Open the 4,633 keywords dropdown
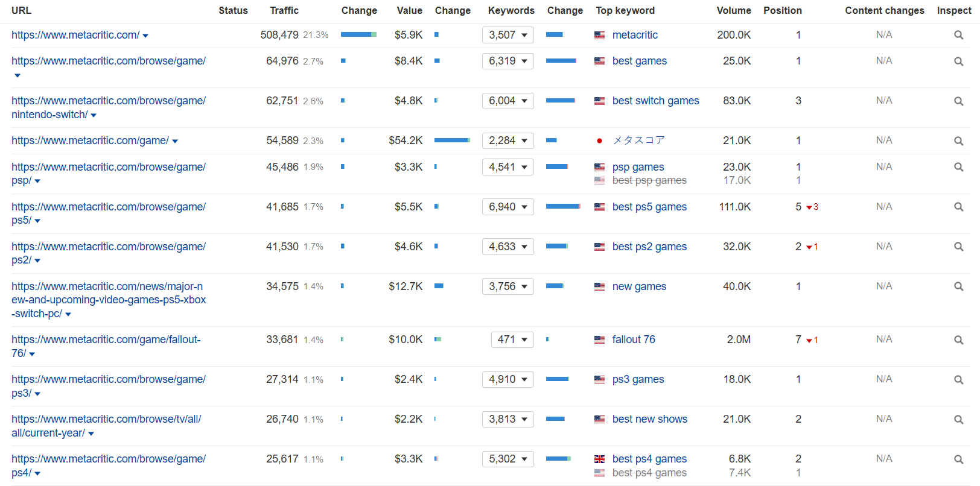The width and height of the screenshot is (980, 486). pyautogui.click(x=508, y=247)
